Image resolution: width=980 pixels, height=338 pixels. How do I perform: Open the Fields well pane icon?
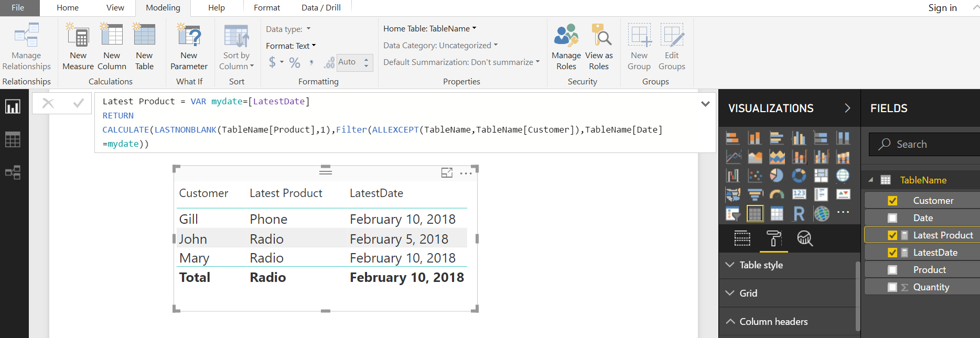(x=742, y=238)
